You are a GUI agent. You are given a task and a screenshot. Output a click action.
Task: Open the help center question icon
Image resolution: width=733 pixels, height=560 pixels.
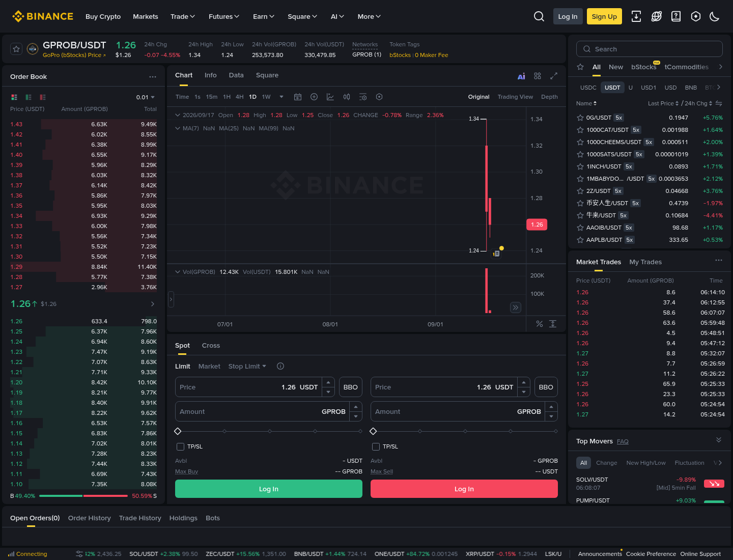click(x=676, y=16)
